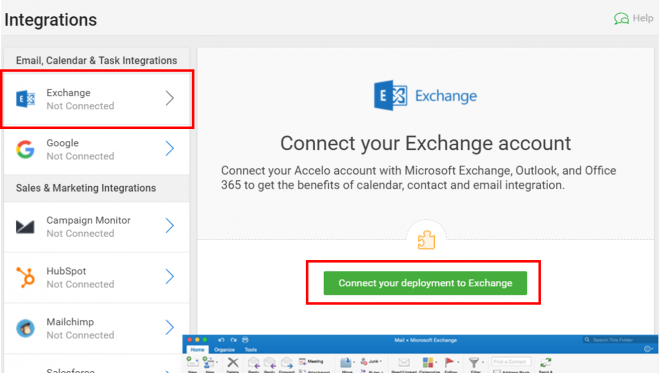
Task: Click the Reply icon in the Outlook ribbon
Action: tap(254, 362)
